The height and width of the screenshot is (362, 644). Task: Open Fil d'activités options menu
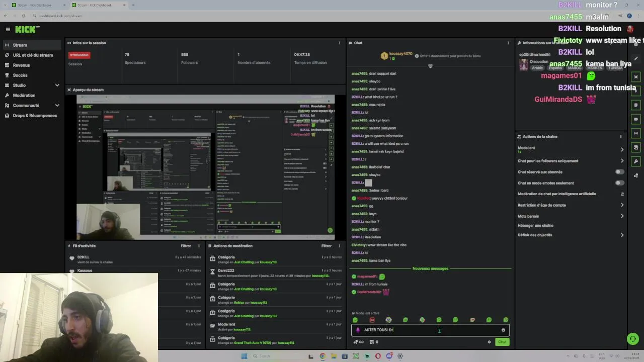pyautogui.click(x=199, y=246)
